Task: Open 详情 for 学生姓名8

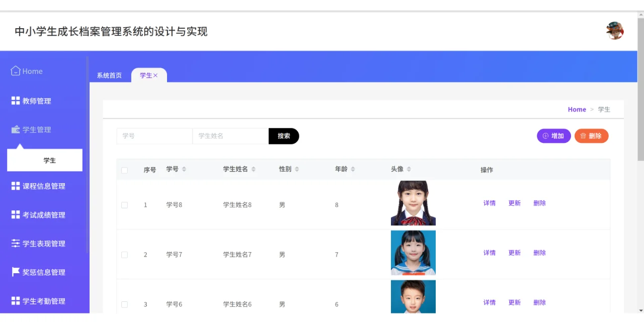Action: [x=490, y=203]
